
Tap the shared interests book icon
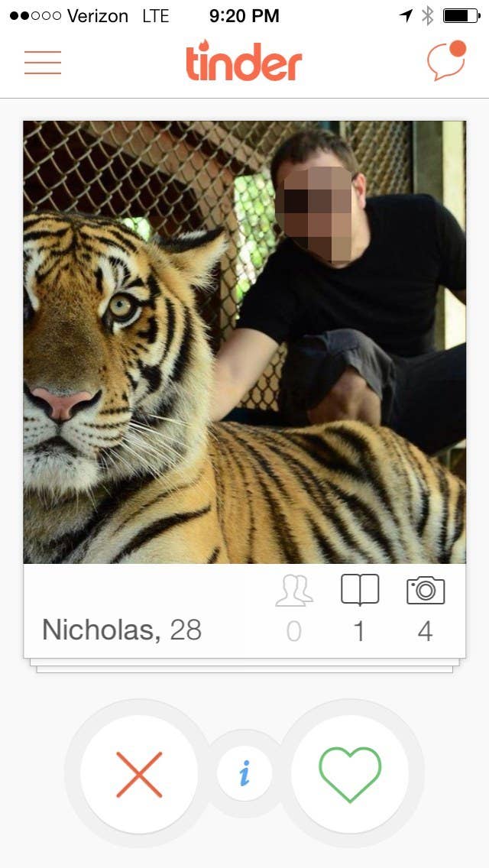[x=360, y=590]
